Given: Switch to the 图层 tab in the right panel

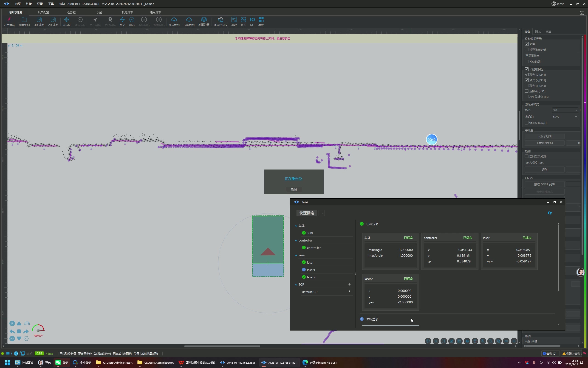Looking at the screenshot, I should pos(548,32).
